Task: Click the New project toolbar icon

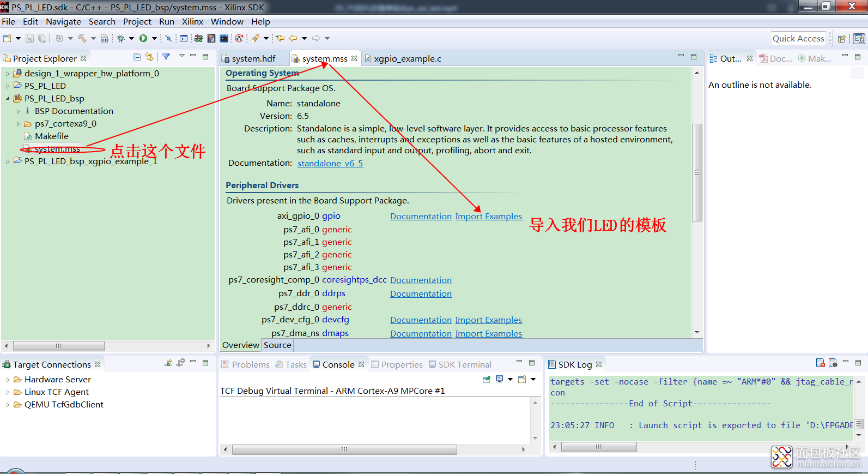Action: [x=7, y=38]
